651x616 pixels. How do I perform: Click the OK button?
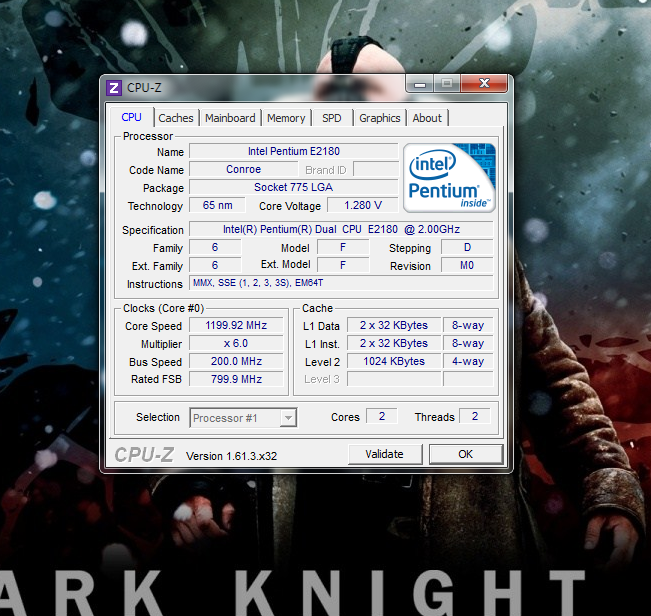click(x=466, y=454)
